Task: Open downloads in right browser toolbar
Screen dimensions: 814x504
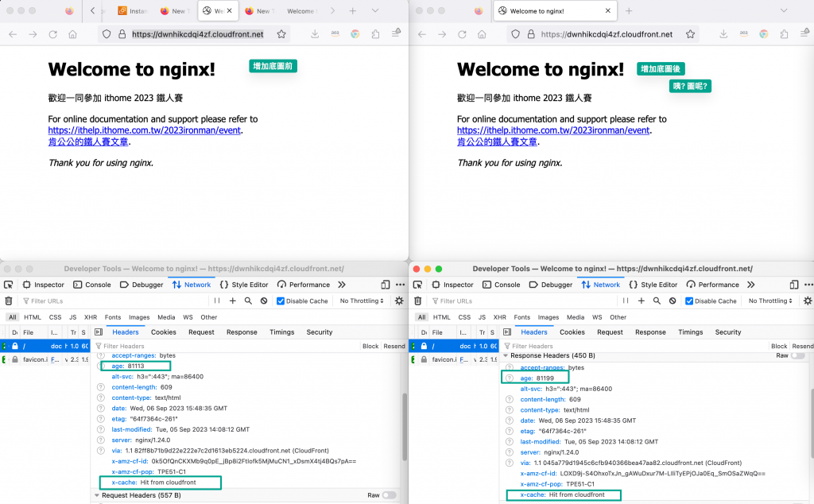Action: pos(723,34)
